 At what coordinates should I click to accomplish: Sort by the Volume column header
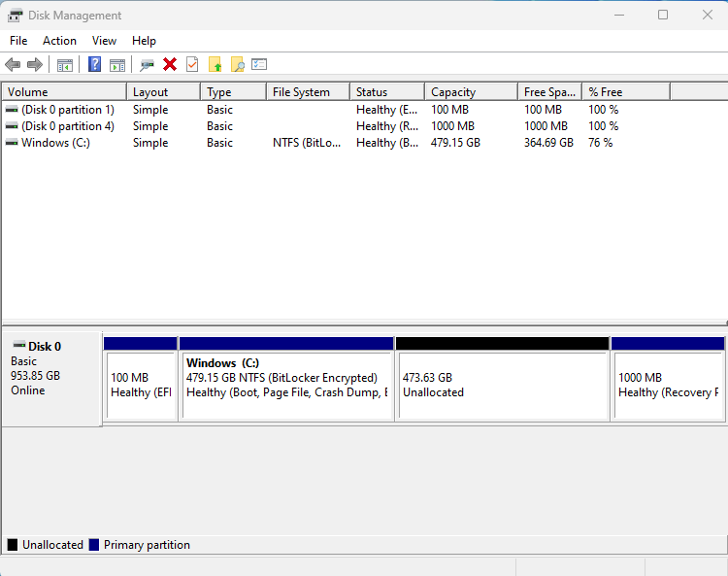(64, 92)
